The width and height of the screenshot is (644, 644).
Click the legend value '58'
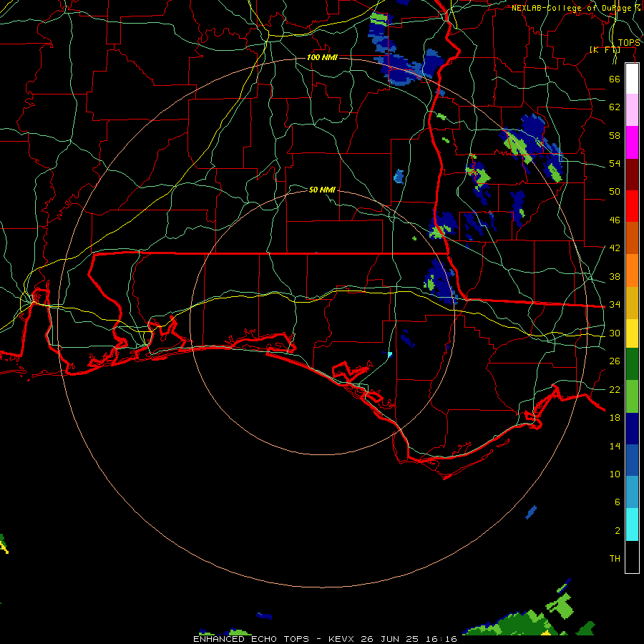point(615,135)
